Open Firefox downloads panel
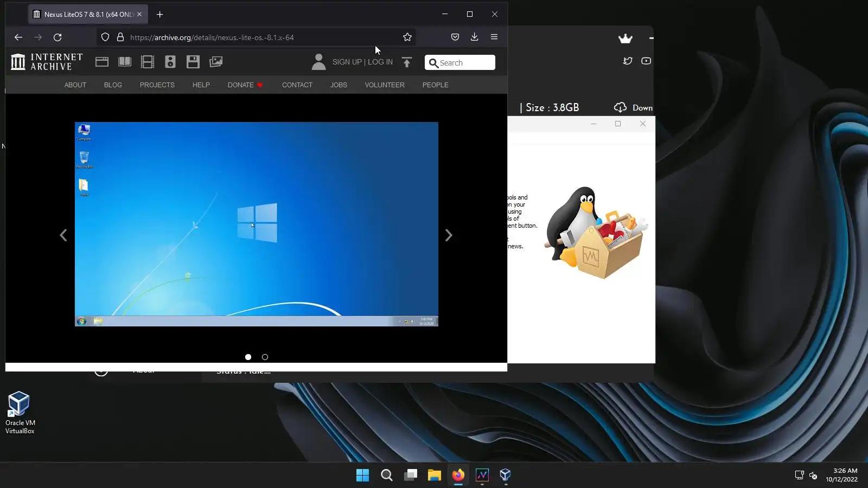Viewport: 868px width, 488px height. [x=475, y=37]
